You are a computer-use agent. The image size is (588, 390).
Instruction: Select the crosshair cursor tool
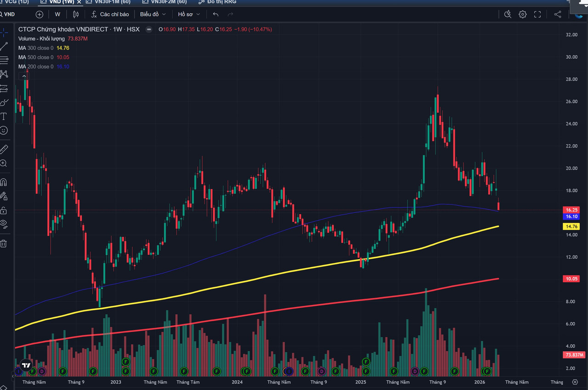coord(4,32)
